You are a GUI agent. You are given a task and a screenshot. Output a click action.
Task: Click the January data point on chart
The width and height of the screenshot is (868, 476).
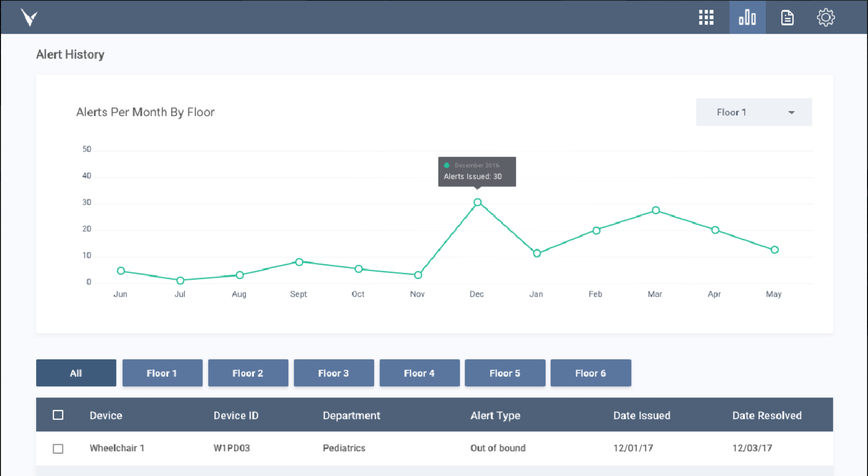click(x=537, y=253)
